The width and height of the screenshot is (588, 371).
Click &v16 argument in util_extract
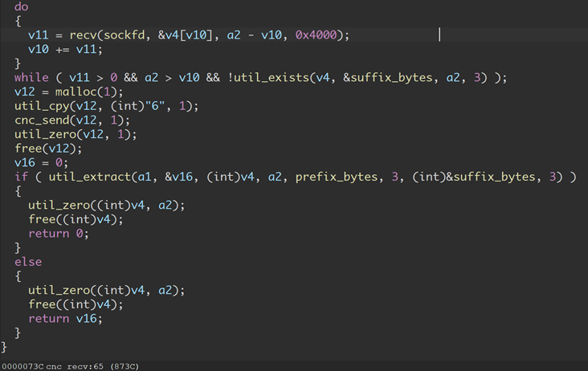coord(178,177)
